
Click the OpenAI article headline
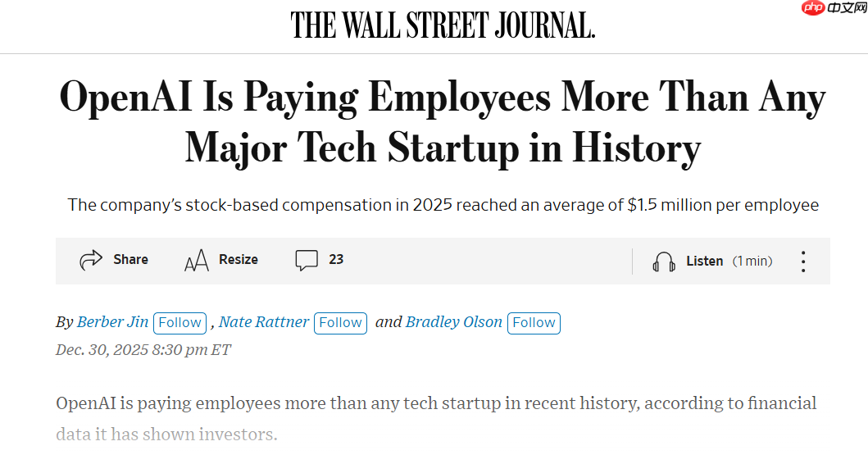tap(443, 123)
